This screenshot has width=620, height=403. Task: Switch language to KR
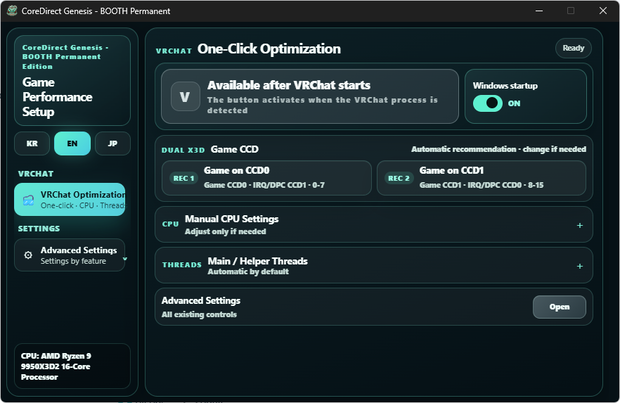(x=32, y=144)
